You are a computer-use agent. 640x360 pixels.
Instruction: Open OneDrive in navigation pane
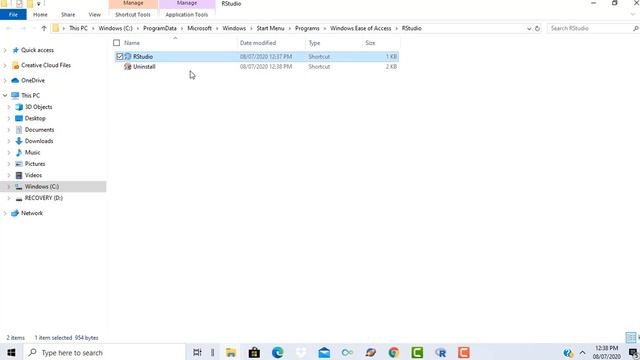33,80
